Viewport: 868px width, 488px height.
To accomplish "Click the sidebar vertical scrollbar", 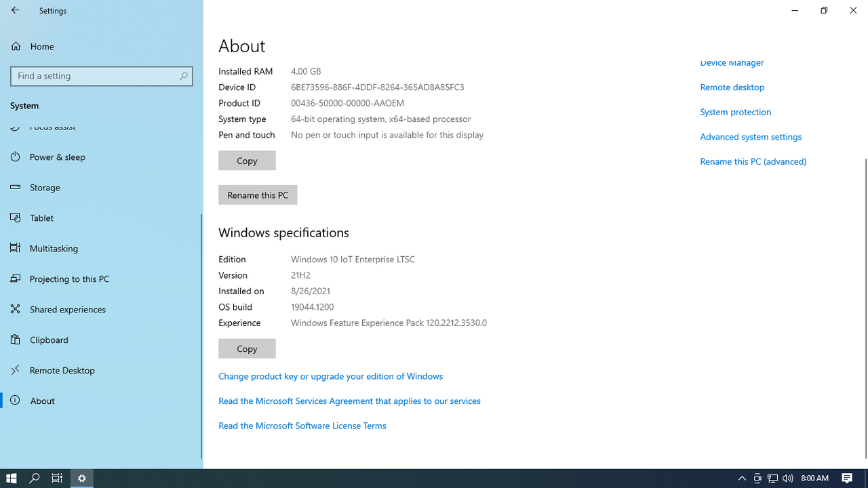I will pyautogui.click(x=201, y=337).
